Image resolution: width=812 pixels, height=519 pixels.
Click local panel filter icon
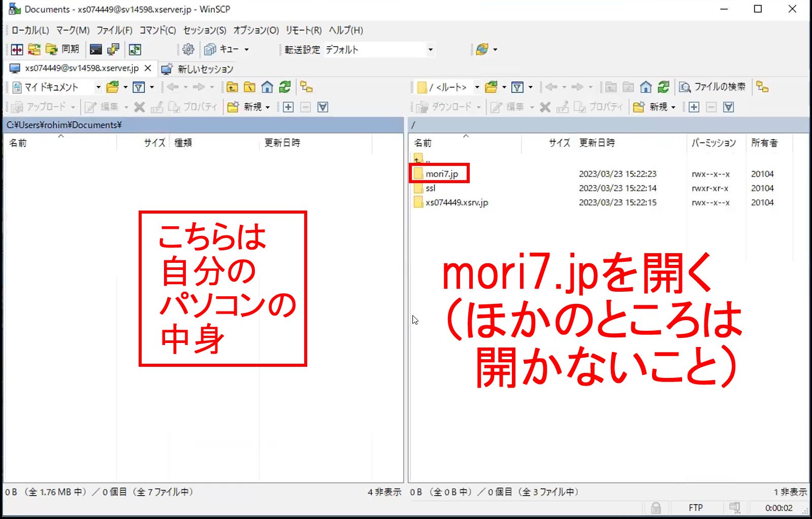click(139, 87)
